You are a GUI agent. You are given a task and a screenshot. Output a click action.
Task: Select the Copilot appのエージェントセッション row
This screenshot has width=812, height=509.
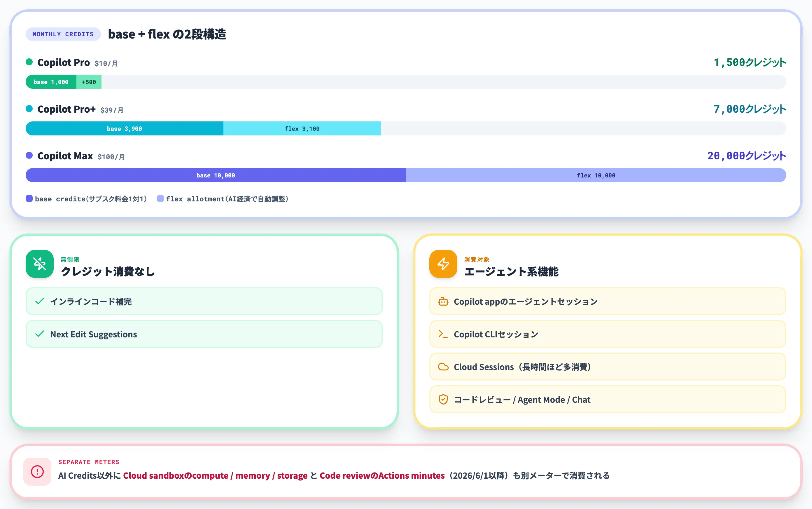point(608,301)
